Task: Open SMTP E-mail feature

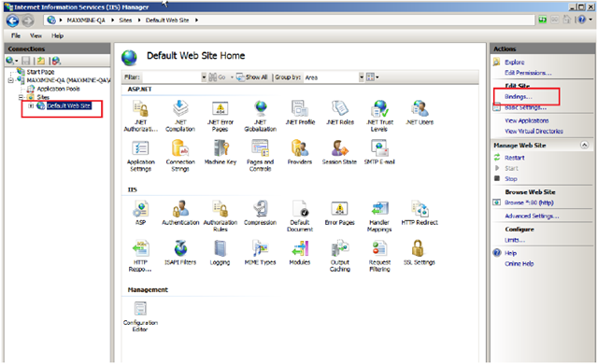Action: (x=379, y=152)
